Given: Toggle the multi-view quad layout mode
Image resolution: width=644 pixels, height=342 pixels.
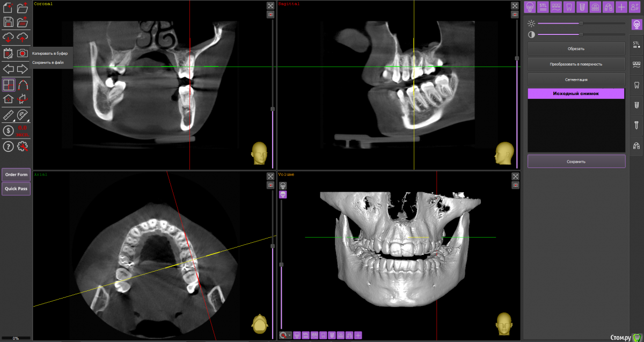Looking at the screenshot, I should [x=8, y=85].
